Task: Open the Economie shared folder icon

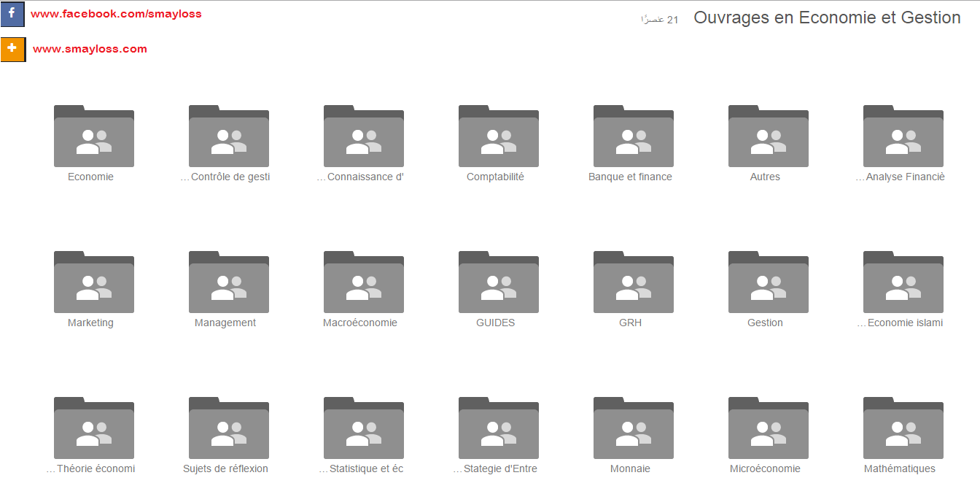Action: tap(94, 136)
